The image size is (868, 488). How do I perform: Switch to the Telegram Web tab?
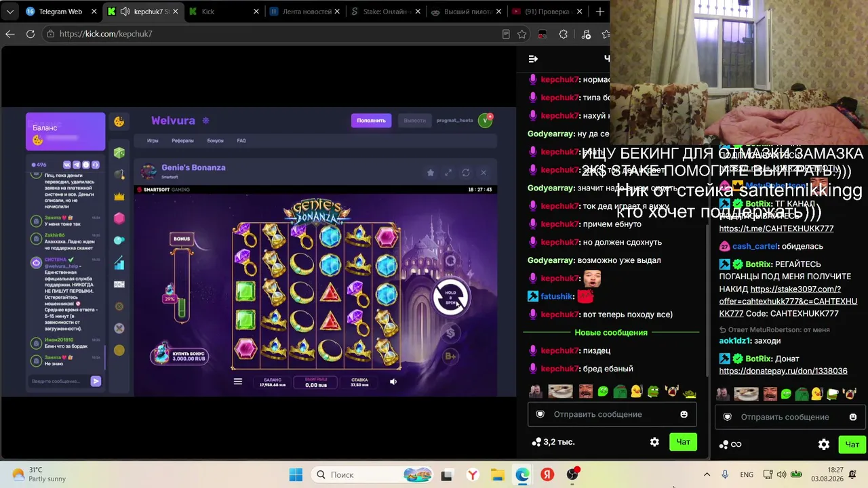click(x=60, y=12)
